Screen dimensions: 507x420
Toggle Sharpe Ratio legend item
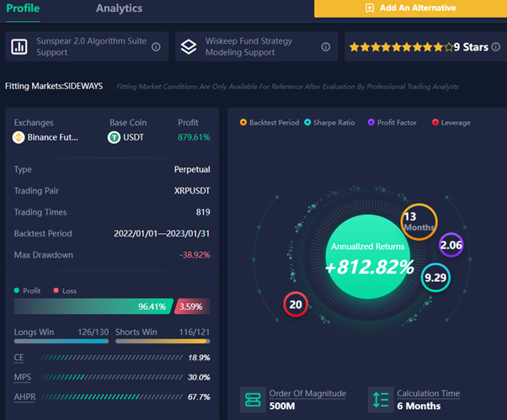pos(331,123)
